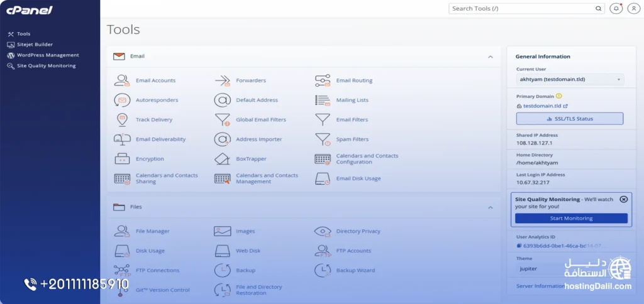The image size is (644, 304).
Task: Click the notifications bell icon
Action: (x=616, y=9)
